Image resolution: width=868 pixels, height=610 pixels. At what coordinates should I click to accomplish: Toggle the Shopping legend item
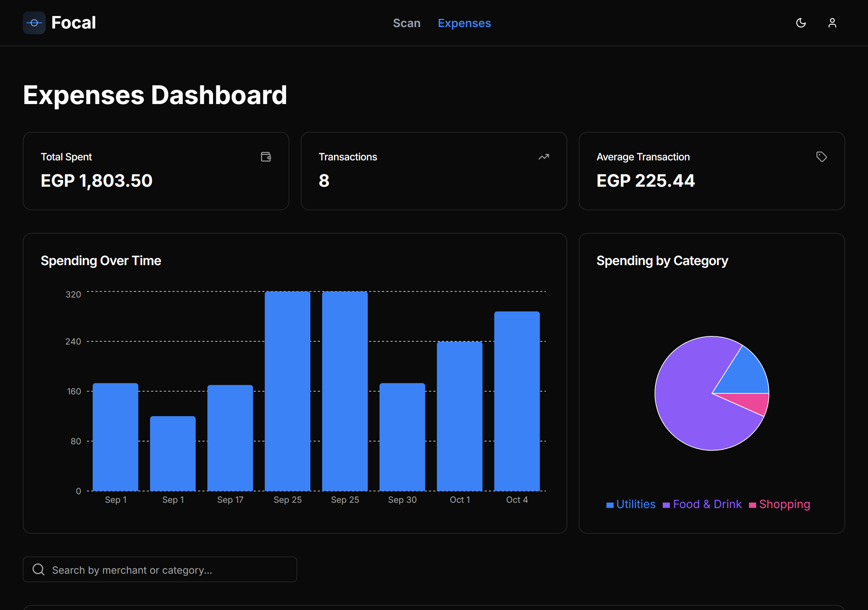coord(780,504)
